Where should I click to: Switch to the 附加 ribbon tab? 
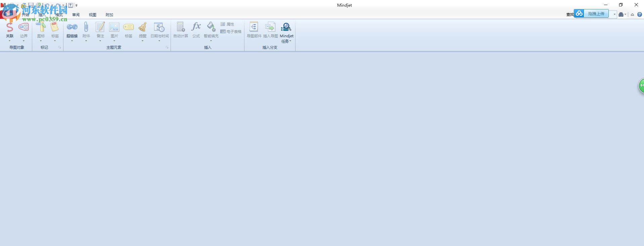(109, 15)
